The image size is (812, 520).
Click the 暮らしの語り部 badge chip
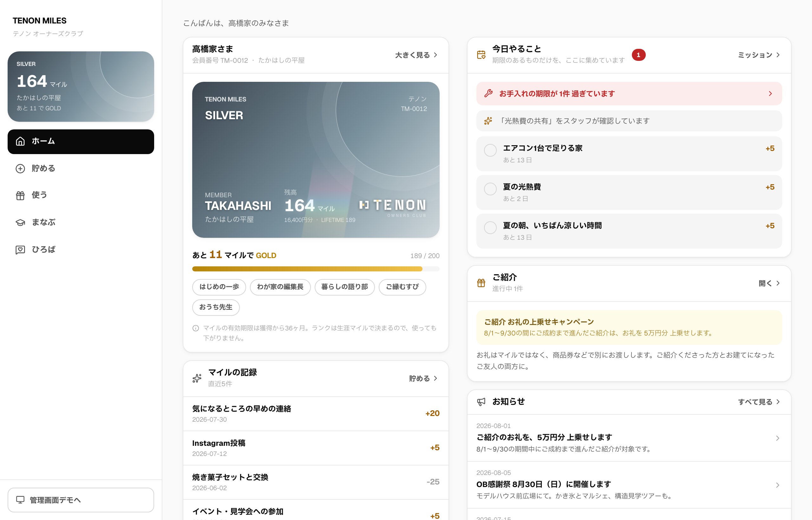(x=344, y=287)
